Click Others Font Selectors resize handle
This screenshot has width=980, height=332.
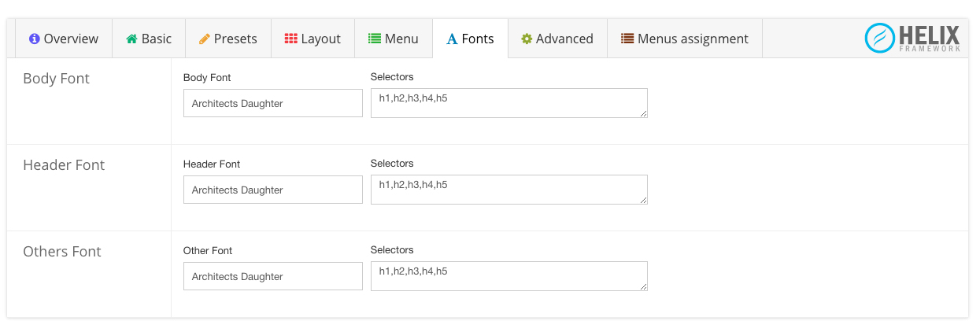643,287
